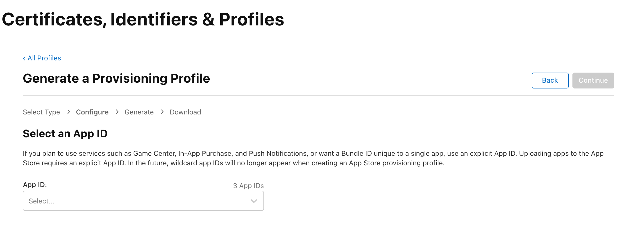
Task: Click the Back button
Action: click(550, 81)
